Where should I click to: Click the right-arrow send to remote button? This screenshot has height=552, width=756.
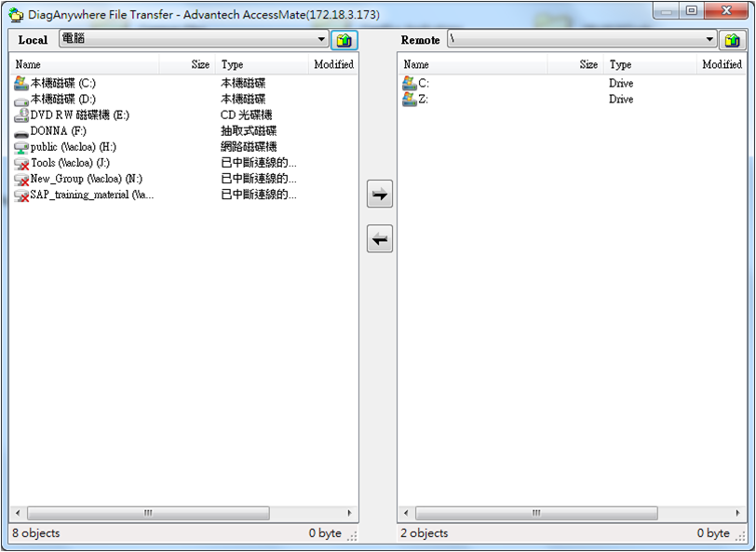380,194
